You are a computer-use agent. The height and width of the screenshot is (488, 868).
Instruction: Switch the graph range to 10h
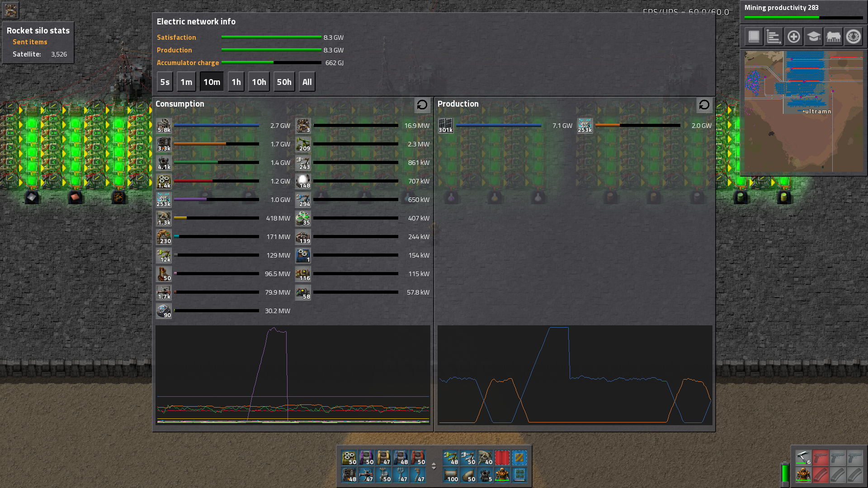259,82
